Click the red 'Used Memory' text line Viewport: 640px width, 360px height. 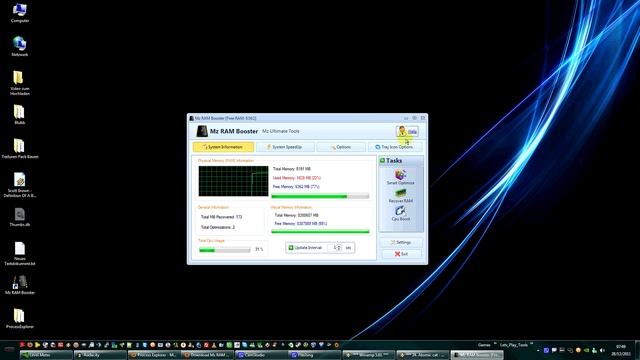point(297,178)
